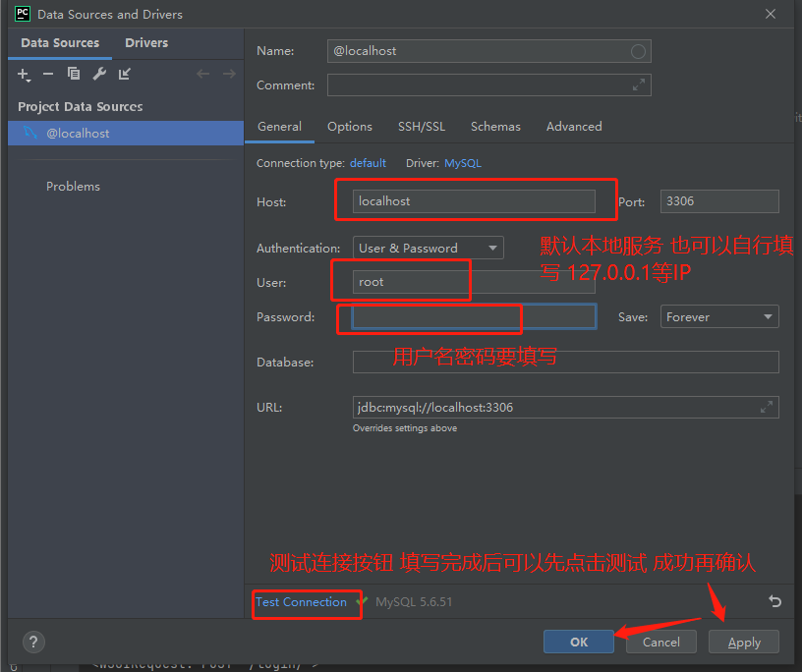Viewport: 802px width, 672px height.
Task: Expand the URL field with the arrows icon
Action: pyautogui.click(x=767, y=407)
